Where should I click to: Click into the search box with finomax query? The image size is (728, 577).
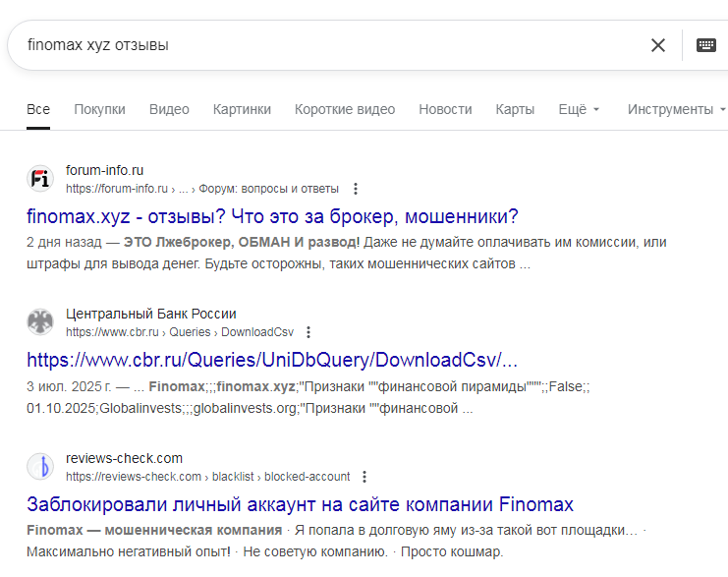(324, 45)
